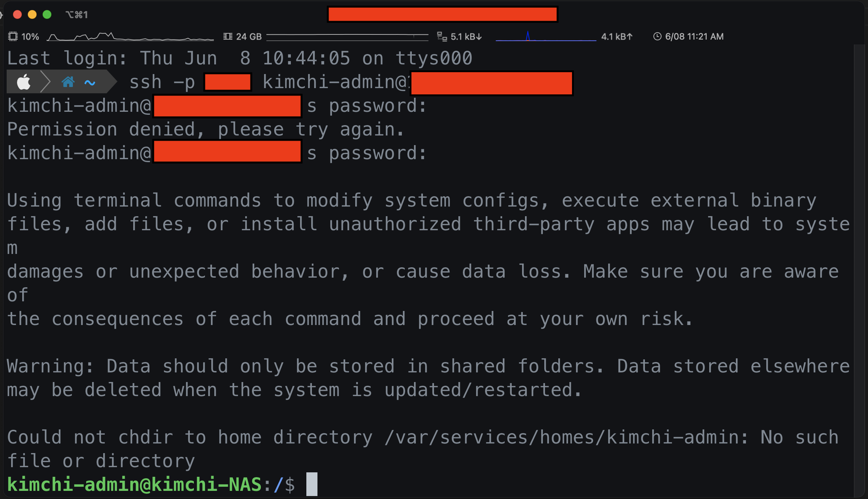This screenshot has width=868, height=499.
Task: Click the redacted window title bar text
Action: click(443, 14)
